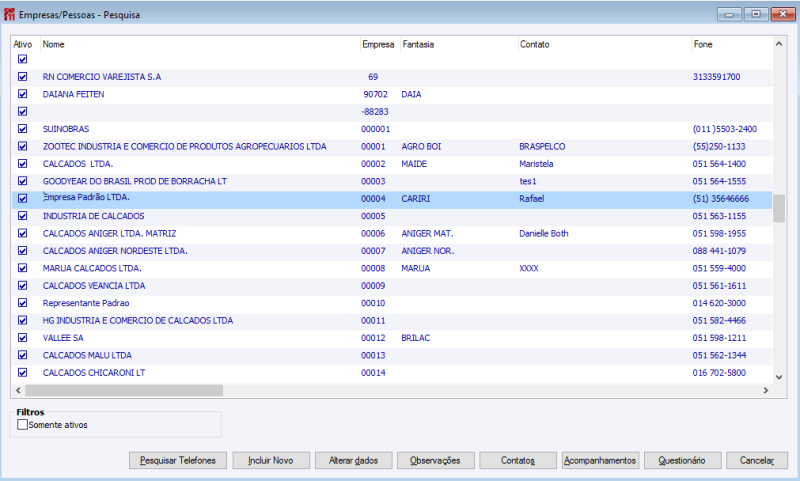Toggle Ativo checkbox for VALLEE SA row
Image resolution: width=800 pixels, height=481 pixels.
coord(22,338)
